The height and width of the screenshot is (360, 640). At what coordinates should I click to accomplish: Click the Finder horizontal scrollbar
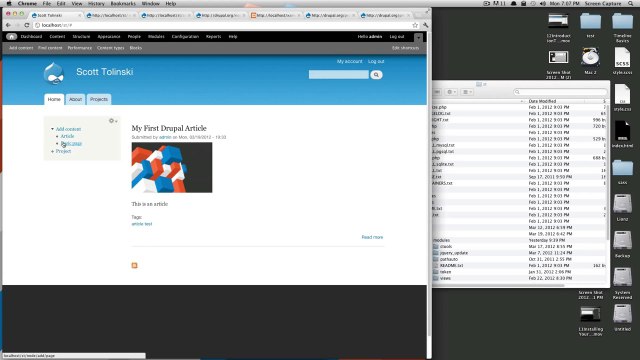point(498,285)
